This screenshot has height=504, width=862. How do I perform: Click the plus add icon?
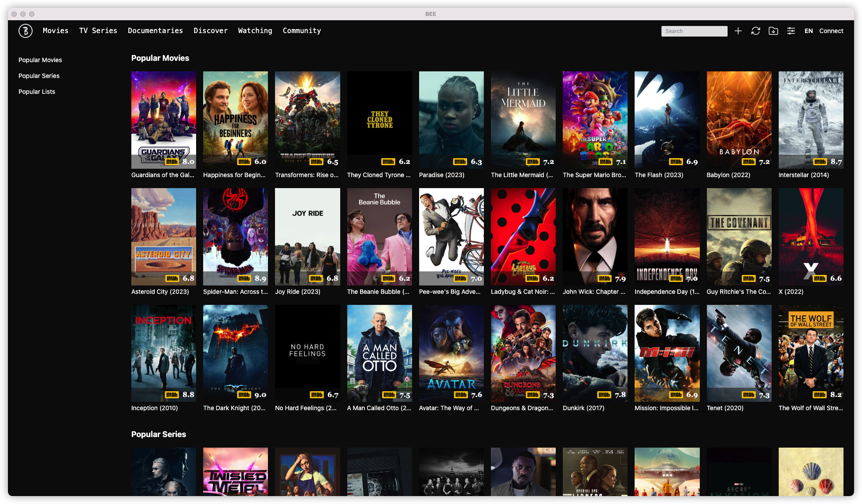(x=738, y=31)
